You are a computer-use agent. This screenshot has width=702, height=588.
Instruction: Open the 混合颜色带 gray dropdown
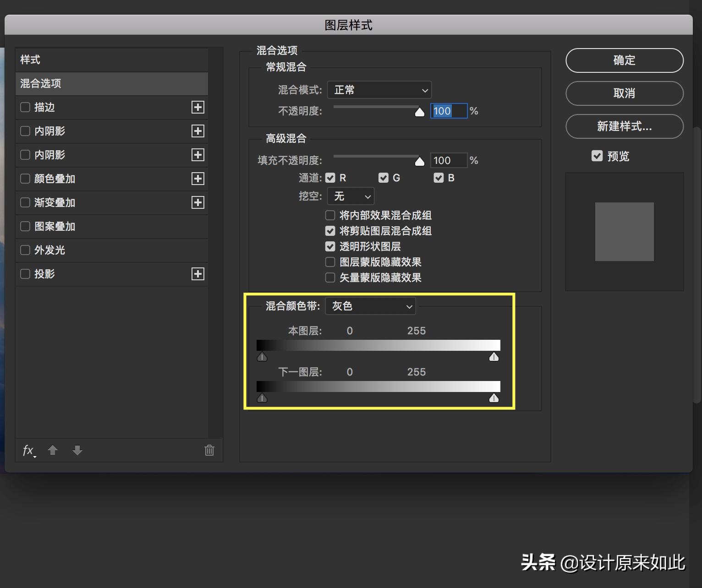pos(370,306)
